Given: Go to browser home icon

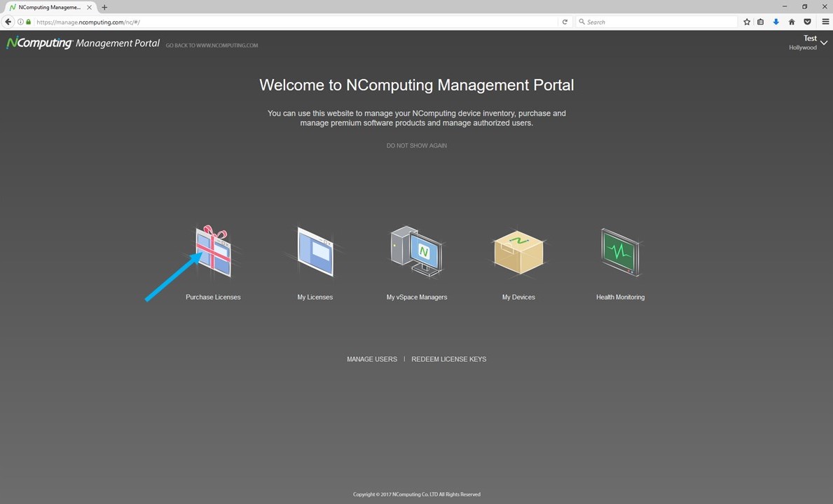Looking at the screenshot, I should [x=792, y=22].
